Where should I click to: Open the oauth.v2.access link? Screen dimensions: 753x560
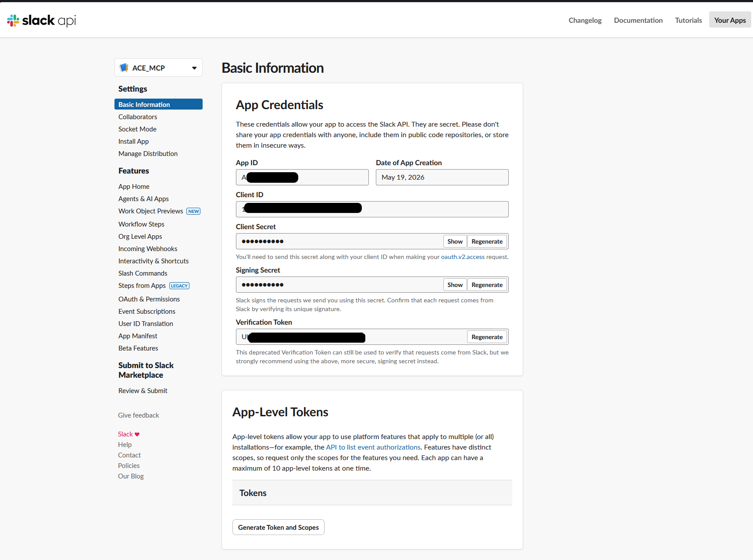pyautogui.click(x=463, y=257)
